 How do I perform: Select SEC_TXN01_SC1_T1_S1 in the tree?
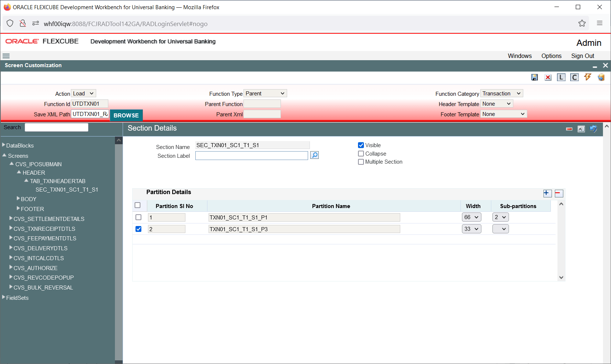(67, 190)
